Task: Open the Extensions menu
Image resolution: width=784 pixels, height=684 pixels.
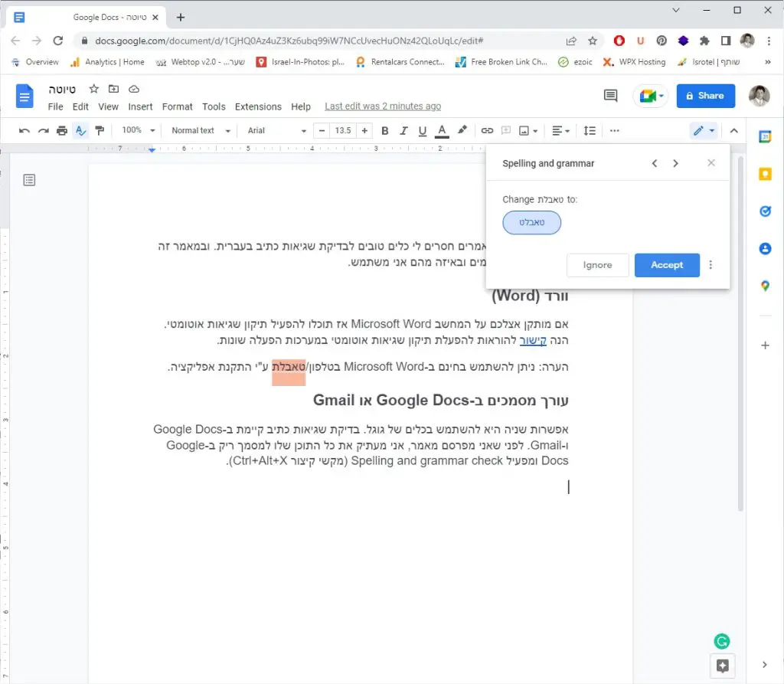Action: (x=258, y=106)
